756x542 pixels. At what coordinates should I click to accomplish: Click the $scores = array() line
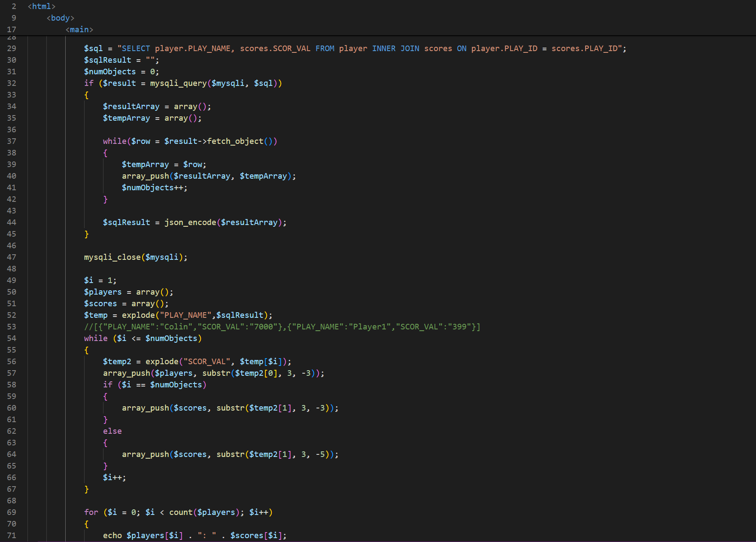point(126,304)
